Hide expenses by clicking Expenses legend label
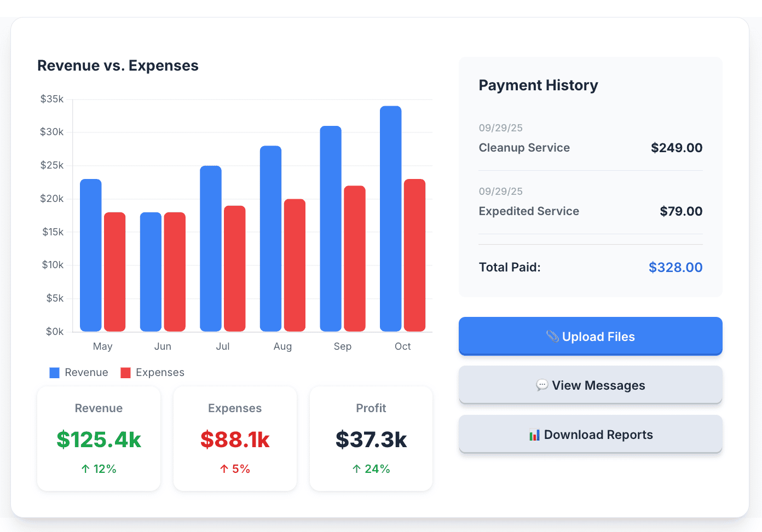This screenshot has width=762, height=532. pos(160,372)
